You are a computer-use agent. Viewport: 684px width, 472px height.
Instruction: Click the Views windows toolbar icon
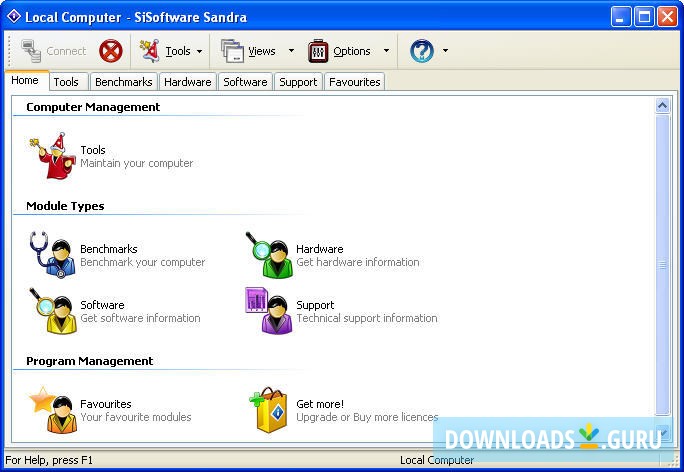point(232,51)
